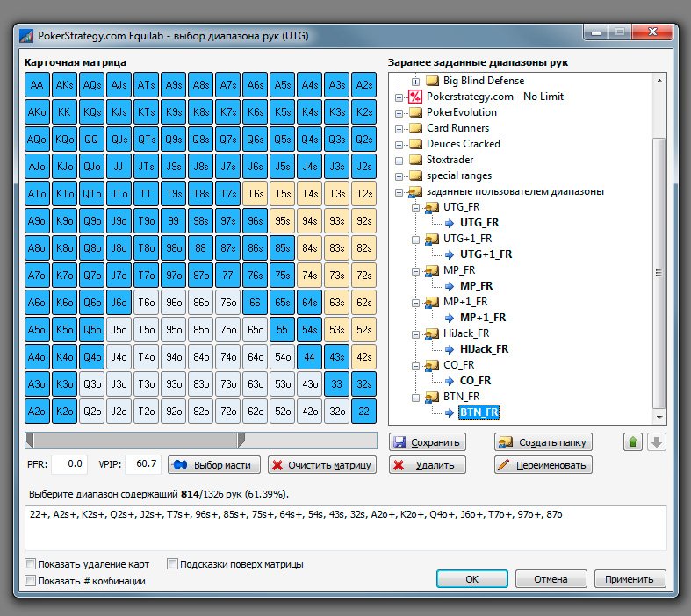Click the OK button

472,579
